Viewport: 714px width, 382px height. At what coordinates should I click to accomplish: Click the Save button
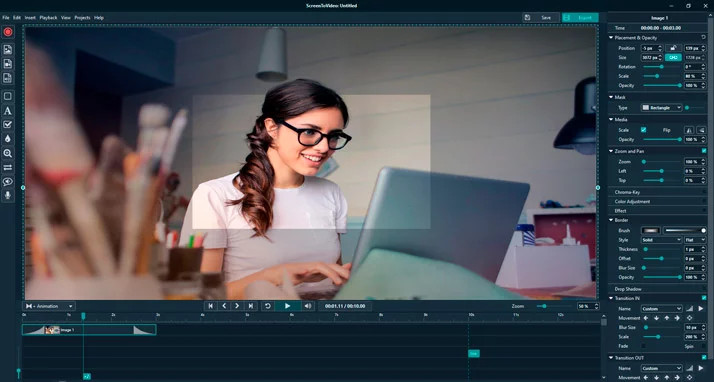(x=541, y=18)
